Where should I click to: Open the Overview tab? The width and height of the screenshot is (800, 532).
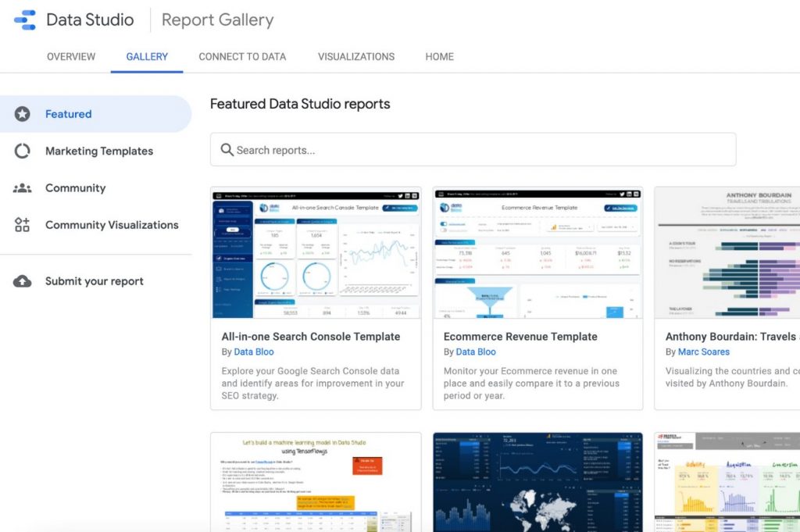point(71,56)
